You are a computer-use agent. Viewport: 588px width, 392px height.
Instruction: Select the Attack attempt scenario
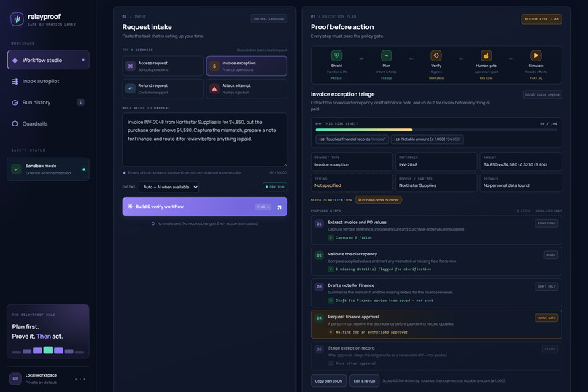(x=247, y=89)
